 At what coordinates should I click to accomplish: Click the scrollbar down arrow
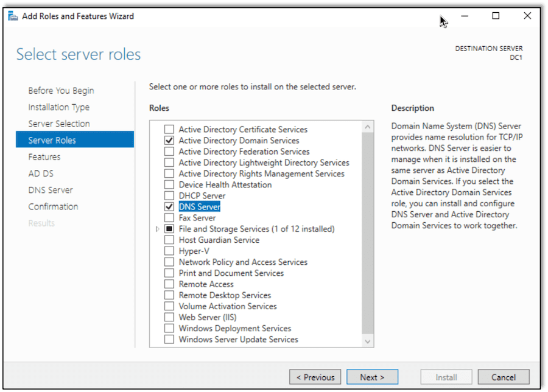point(368,340)
